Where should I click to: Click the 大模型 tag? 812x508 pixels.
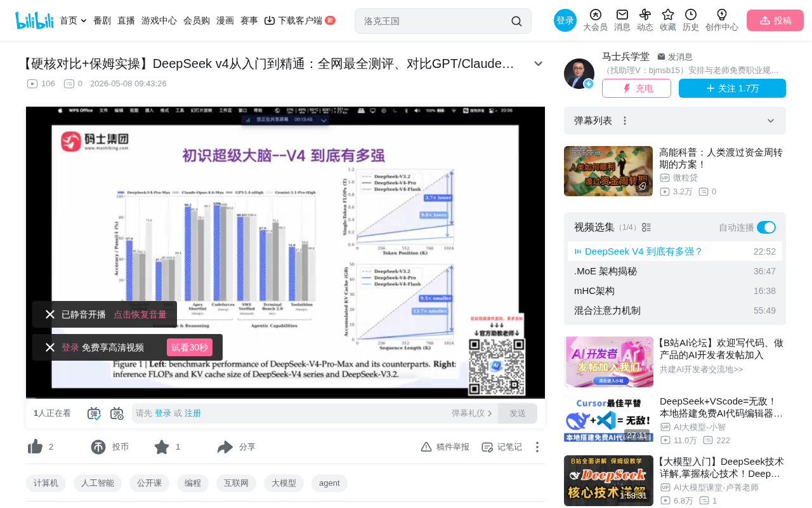pos(284,483)
